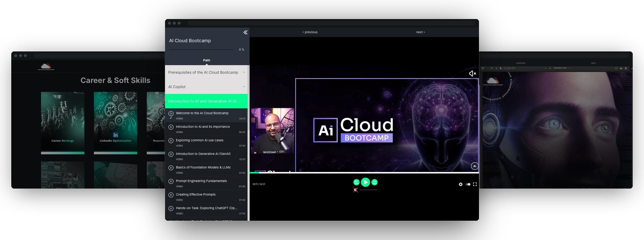Unmute via red crossed speaker icon
644x240 pixels.
point(356,190)
